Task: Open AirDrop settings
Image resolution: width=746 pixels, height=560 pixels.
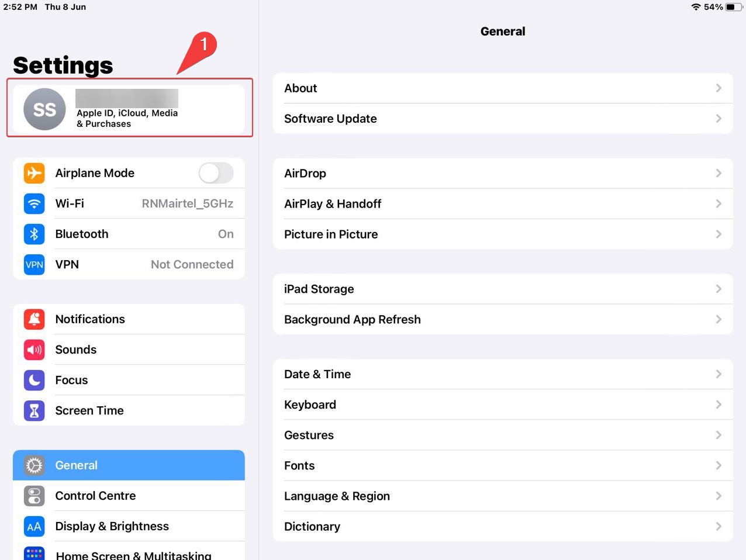Action: 503,174
